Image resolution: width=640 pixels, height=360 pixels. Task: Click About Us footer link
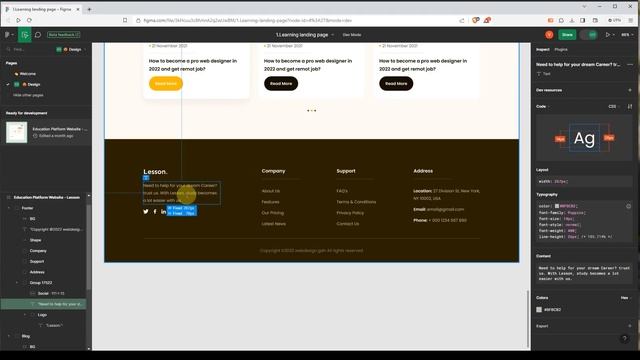271,191
